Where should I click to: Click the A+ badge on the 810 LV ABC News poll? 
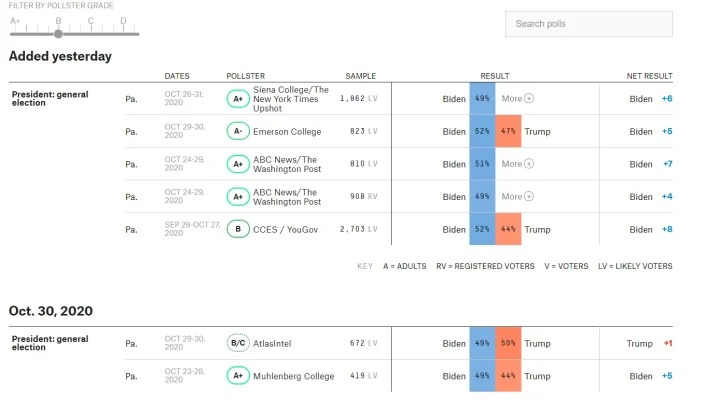click(x=238, y=164)
